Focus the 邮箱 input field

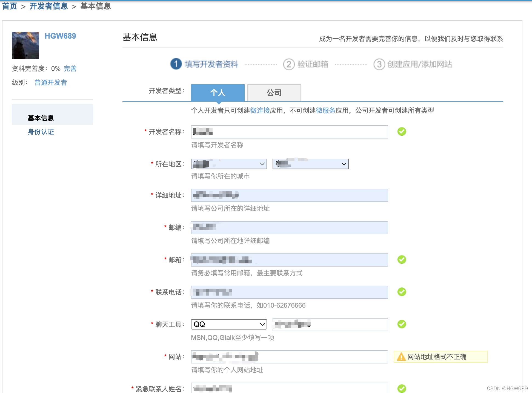(290, 260)
